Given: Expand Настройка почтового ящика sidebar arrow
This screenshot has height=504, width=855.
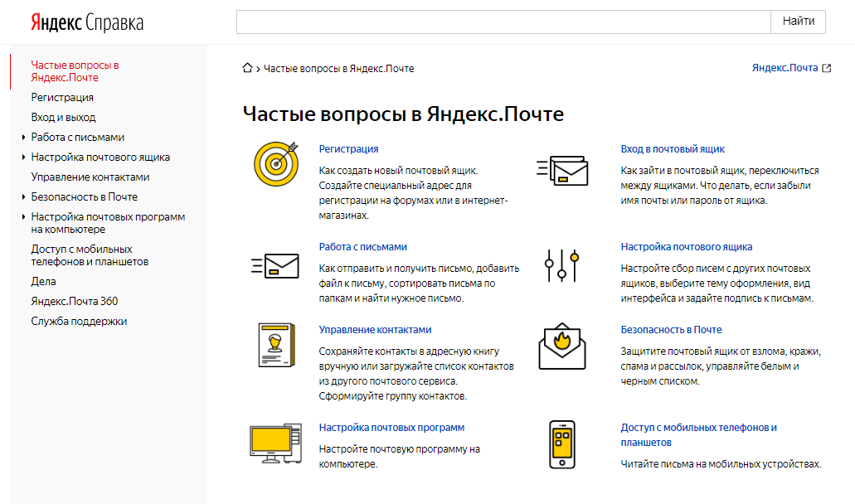Looking at the screenshot, I should [x=23, y=157].
